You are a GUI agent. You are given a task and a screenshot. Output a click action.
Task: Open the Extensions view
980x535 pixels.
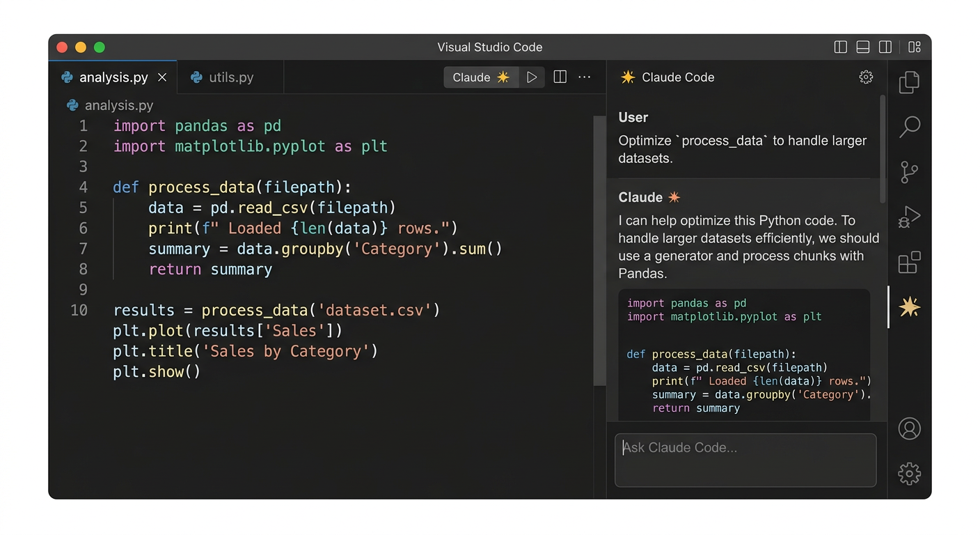click(909, 263)
